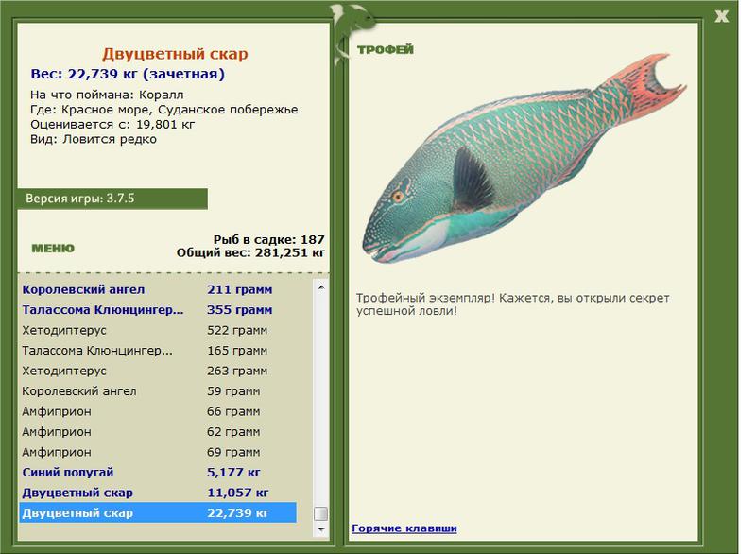Click the Версия игры: 3.7.5 bar
The height and width of the screenshot is (554, 756).
[112, 199]
